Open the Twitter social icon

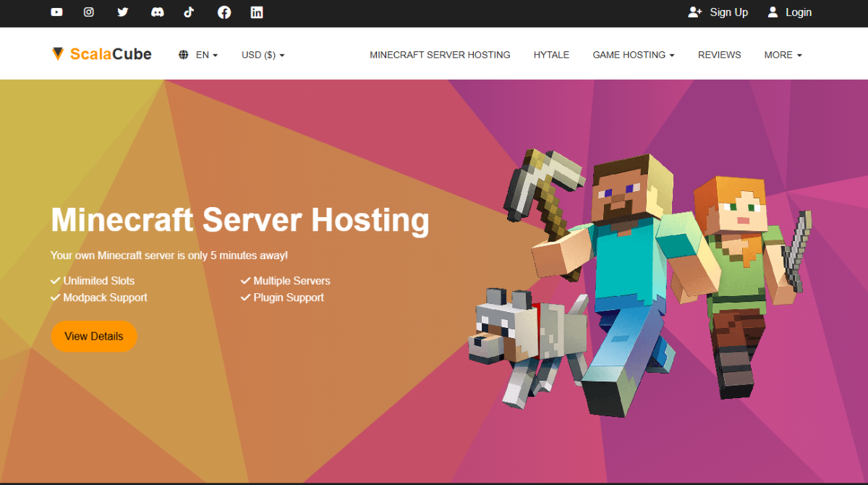(x=123, y=12)
